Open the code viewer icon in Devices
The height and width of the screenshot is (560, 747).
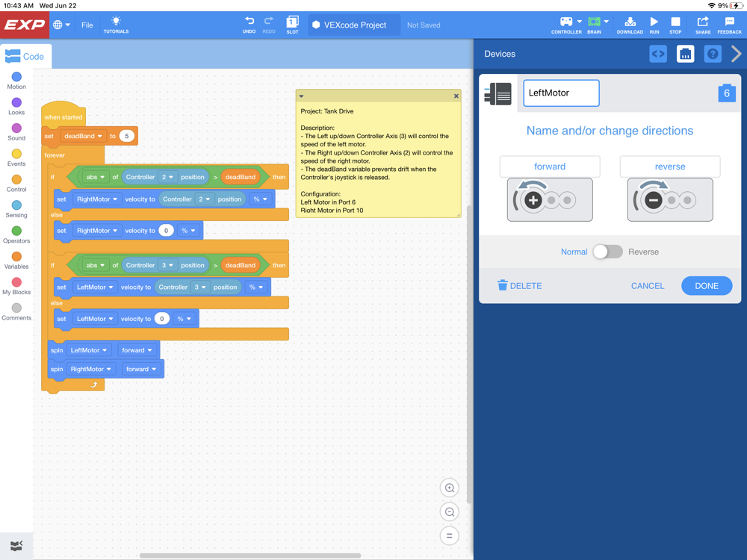658,54
